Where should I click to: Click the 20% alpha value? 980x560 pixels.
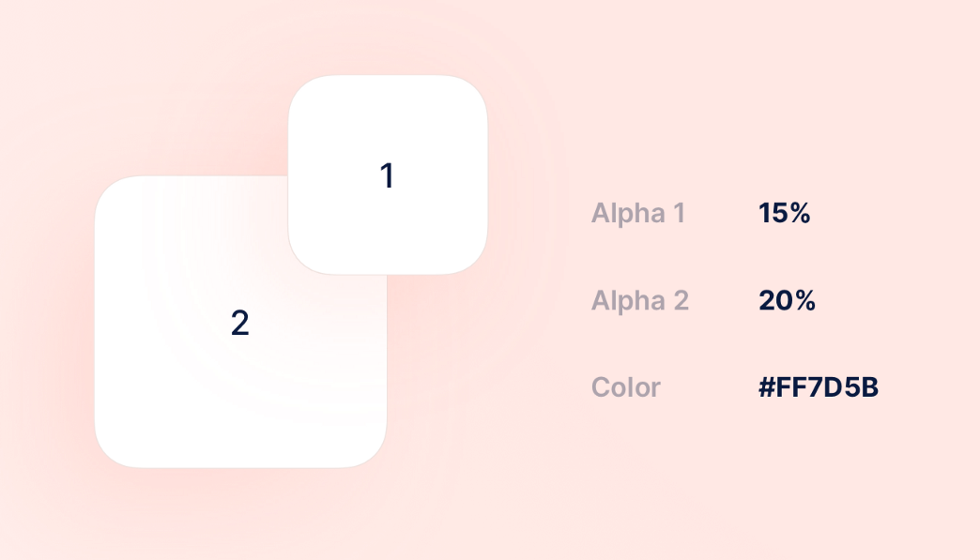787,301
